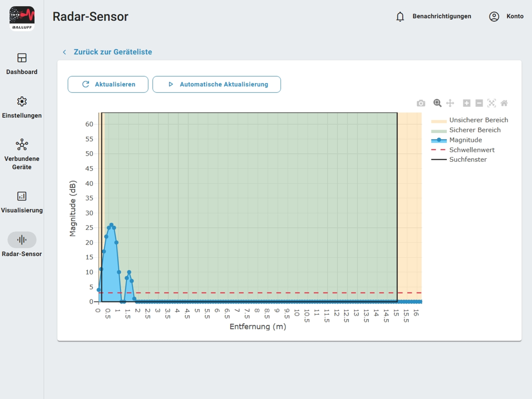Image resolution: width=532 pixels, height=399 pixels.
Task: Open Benachrichtigungen via the bell icon
Action: pyautogui.click(x=399, y=16)
